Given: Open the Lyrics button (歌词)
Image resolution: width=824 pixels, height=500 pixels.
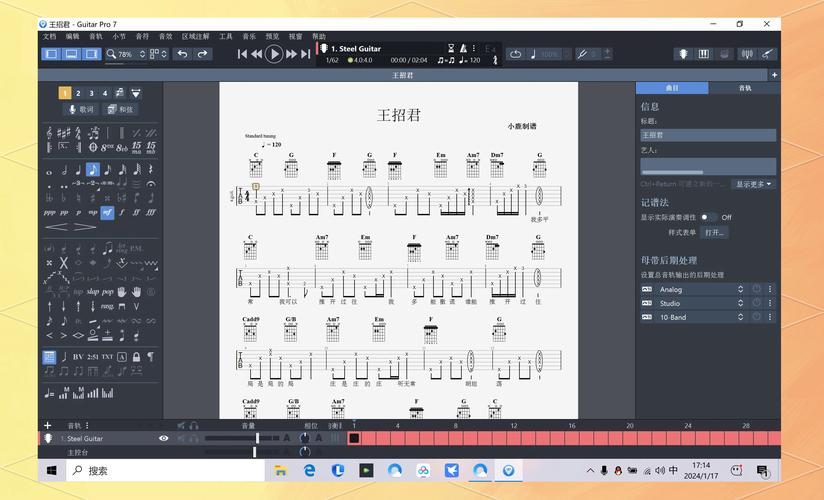Looking at the screenshot, I should [80, 109].
